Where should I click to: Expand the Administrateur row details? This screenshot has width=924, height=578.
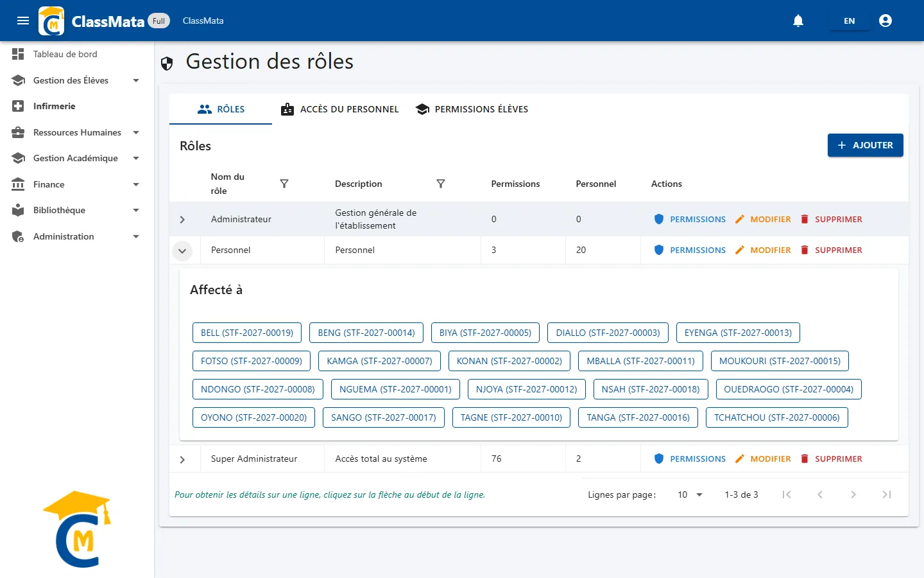click(x=182, y=220)
